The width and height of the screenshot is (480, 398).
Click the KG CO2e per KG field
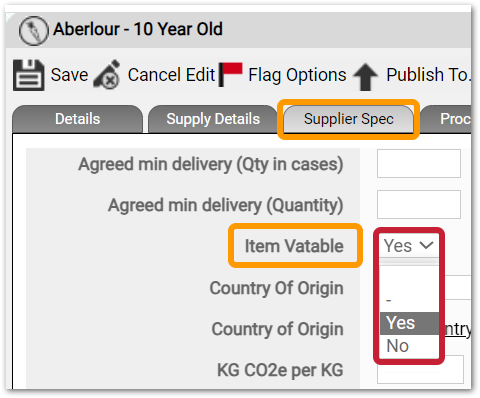click(x=420, y=370)
